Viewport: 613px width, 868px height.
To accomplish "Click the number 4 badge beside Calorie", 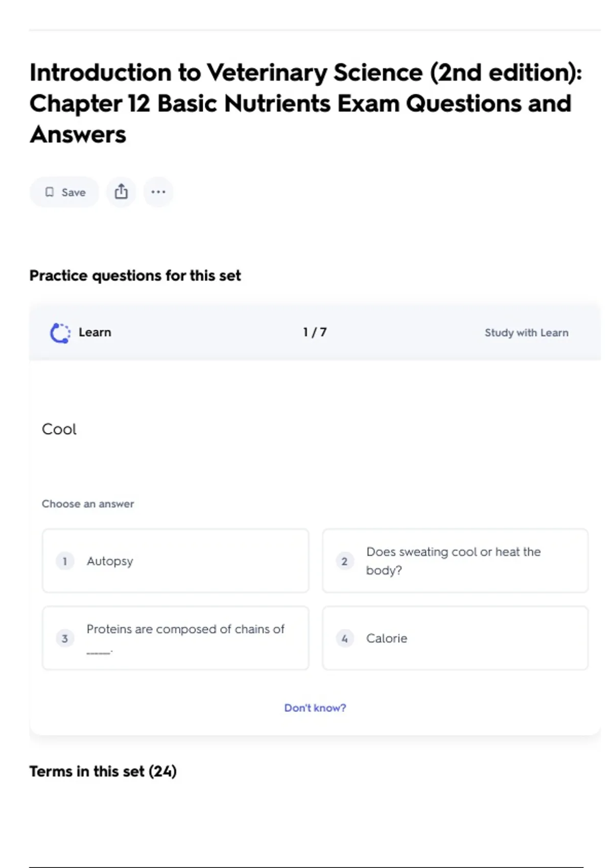I will (x=344, y=638).
